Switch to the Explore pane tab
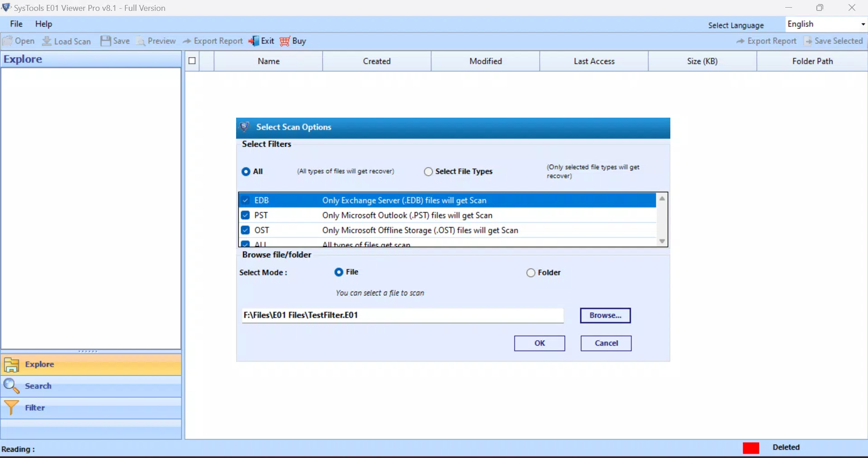 coord(91,365)
